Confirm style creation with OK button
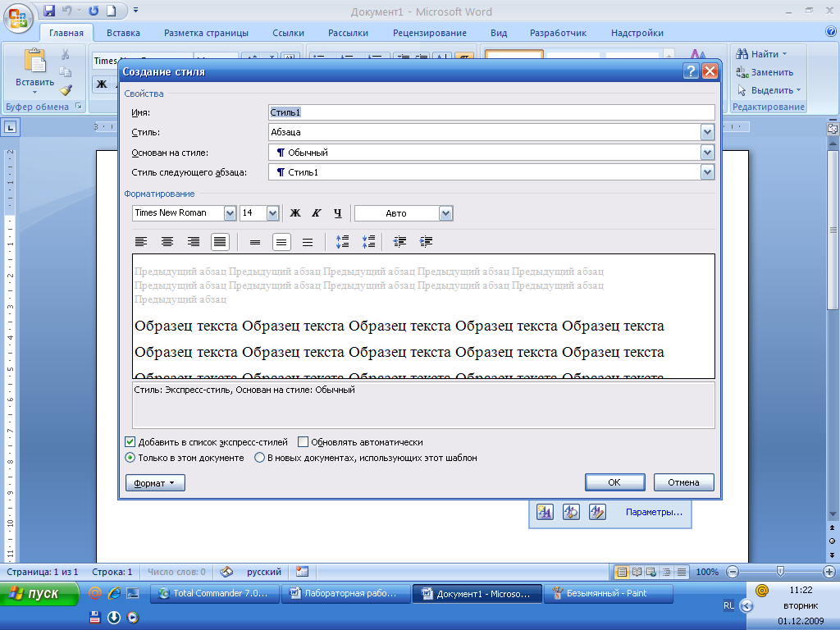 [x=615, y=482]
